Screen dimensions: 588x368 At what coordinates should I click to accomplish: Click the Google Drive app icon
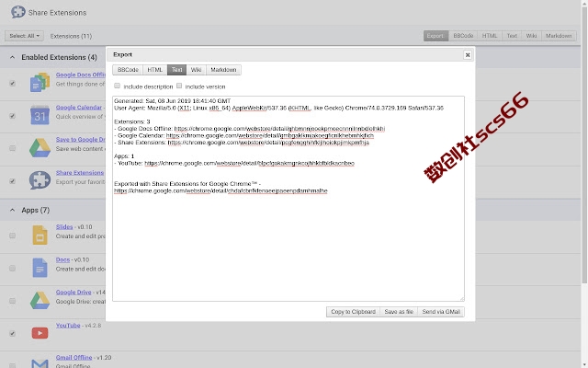(40, 301)
